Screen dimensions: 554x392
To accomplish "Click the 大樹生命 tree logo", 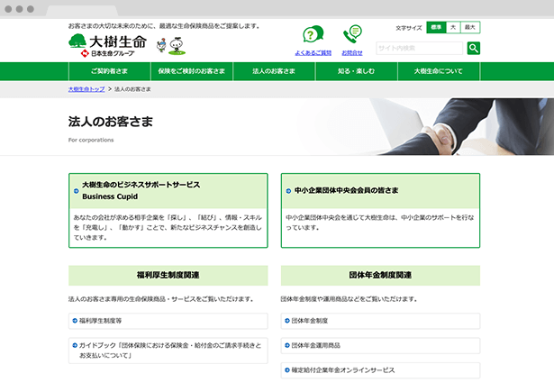I will click(x=107, y=41).
